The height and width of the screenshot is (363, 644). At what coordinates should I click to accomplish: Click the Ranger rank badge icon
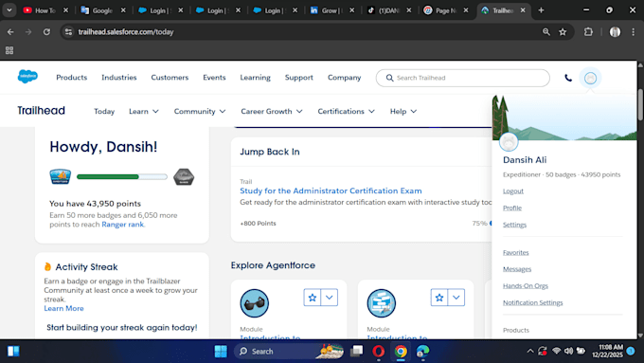tap(184, 177)
